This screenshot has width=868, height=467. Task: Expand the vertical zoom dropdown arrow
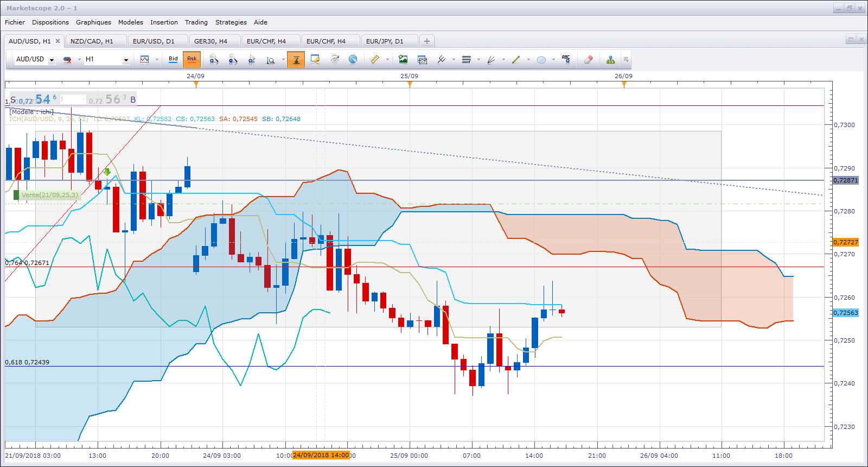coord(283,60)
